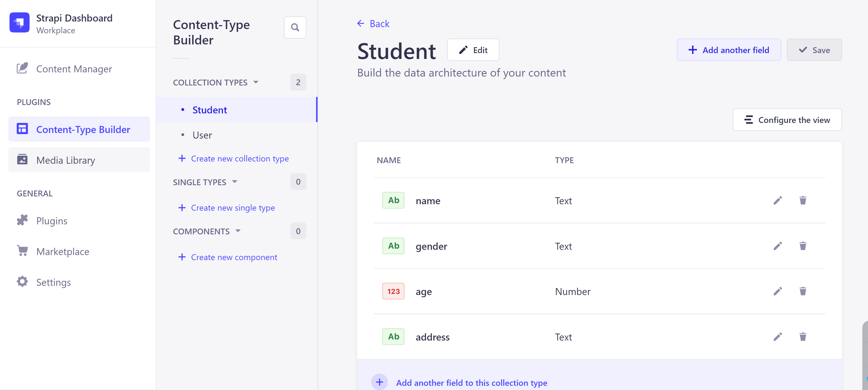The height and width of the screenshot is (390, 868).
Task: Click pencil icon for the age field
Action: [x=777, y=291]
